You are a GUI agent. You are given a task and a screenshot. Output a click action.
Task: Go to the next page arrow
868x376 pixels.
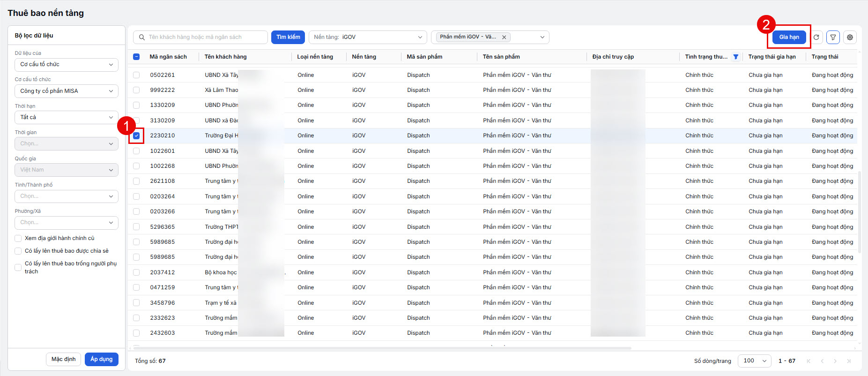(835, 361)
